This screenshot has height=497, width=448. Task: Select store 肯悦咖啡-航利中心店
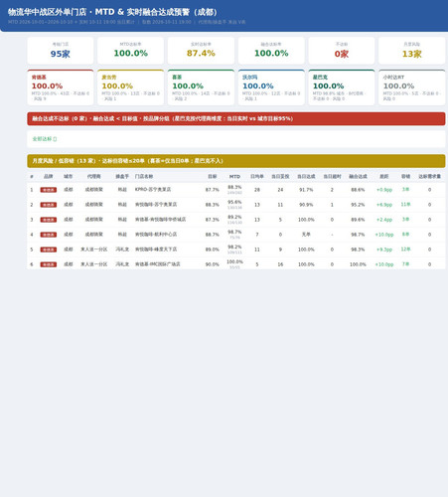[x=156, y=235]
